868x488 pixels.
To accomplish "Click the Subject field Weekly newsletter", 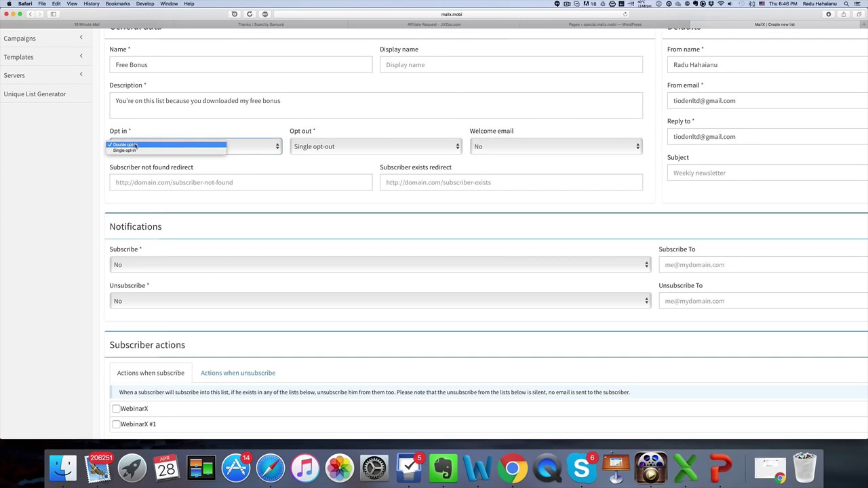I will click(x=768, y=173).
